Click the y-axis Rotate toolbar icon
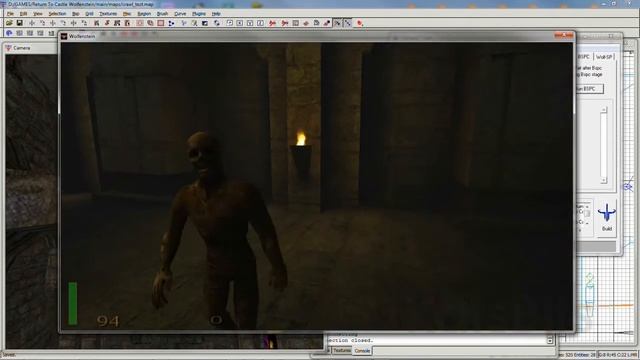Image resolution: width=640 pixels, height=360 pixels. (x=63, y=23)
